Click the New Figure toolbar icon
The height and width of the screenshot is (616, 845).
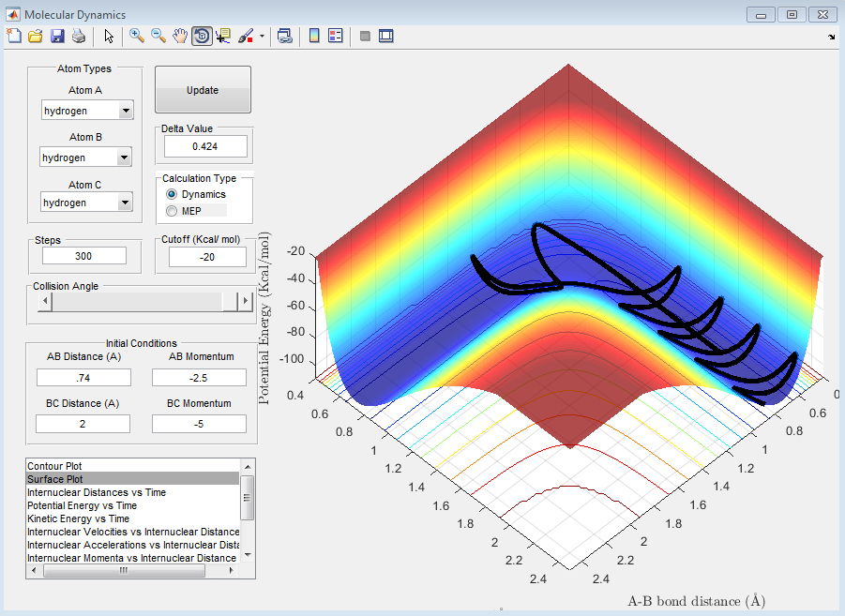point(14,37)
